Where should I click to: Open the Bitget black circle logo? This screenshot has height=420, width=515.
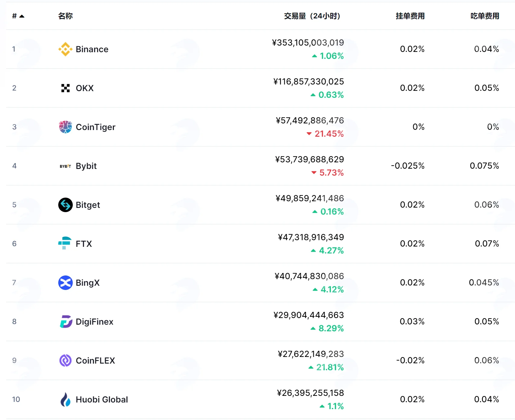[65, 205]
